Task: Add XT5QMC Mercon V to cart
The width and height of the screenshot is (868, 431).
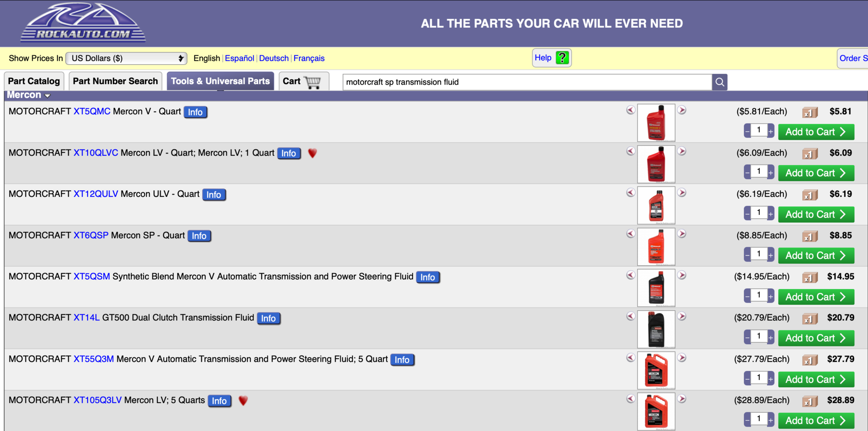Action: pyautogui.click(x=816, y=132)
